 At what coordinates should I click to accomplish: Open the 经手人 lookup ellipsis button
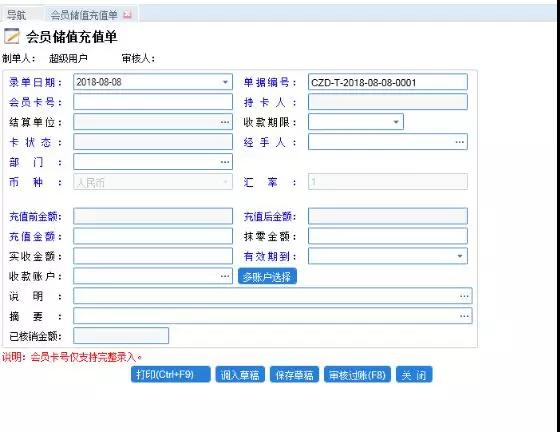coord(460,142)
